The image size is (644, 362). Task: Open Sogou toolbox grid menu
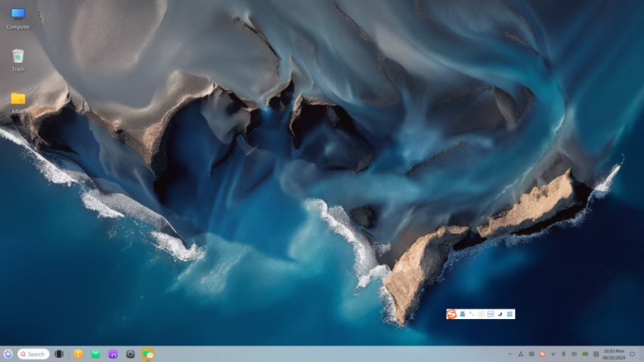click(x=510, y=314)
